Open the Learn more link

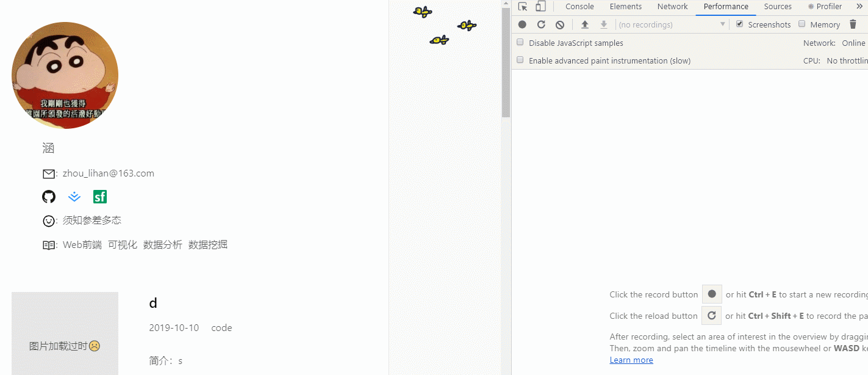coord(631,360)
